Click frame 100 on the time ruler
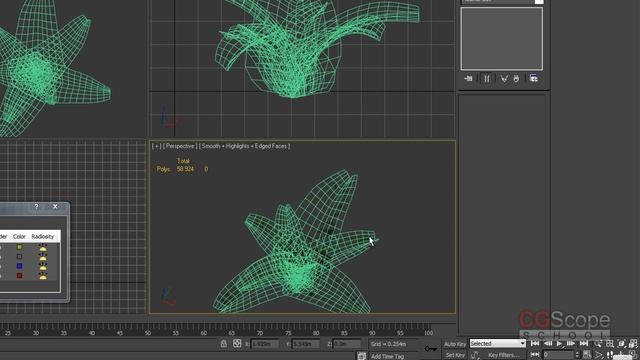The height and width of the screenshot is (360, 640). coord(428,333)
